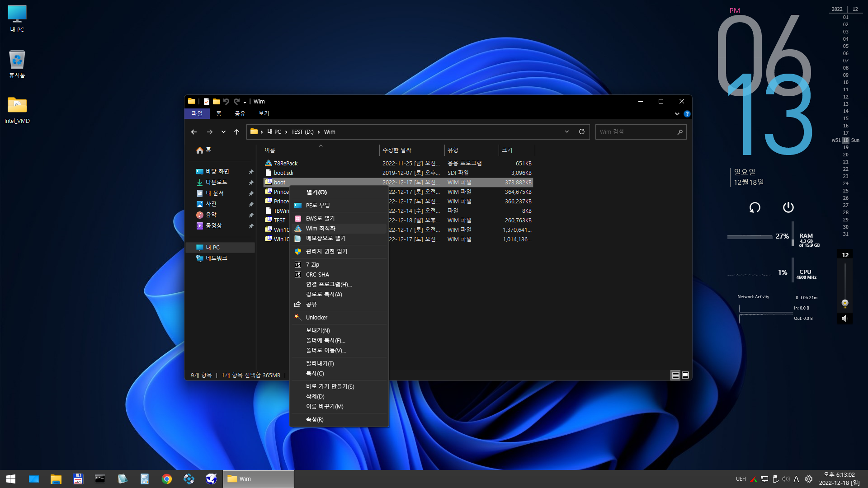Screen dimensions: 868x488
Task: Choose PE로 부팅 in context menu
Action: point(339,205)
